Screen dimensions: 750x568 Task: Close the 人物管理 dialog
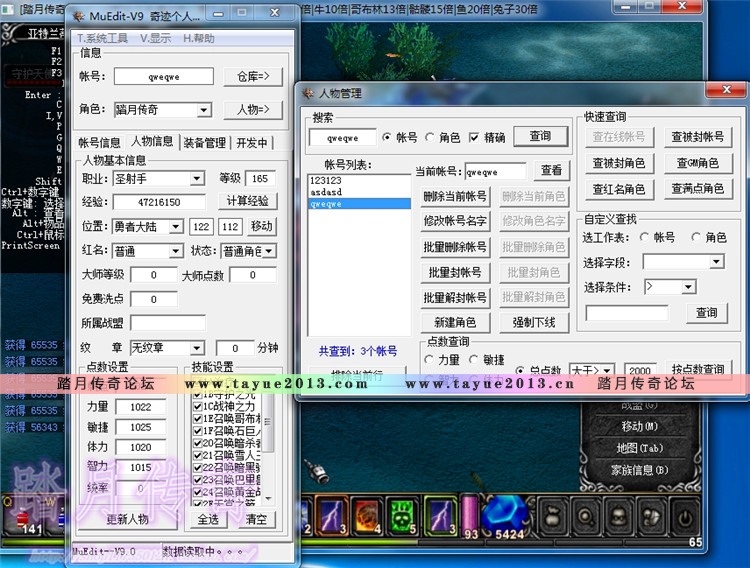pos(727,89)
